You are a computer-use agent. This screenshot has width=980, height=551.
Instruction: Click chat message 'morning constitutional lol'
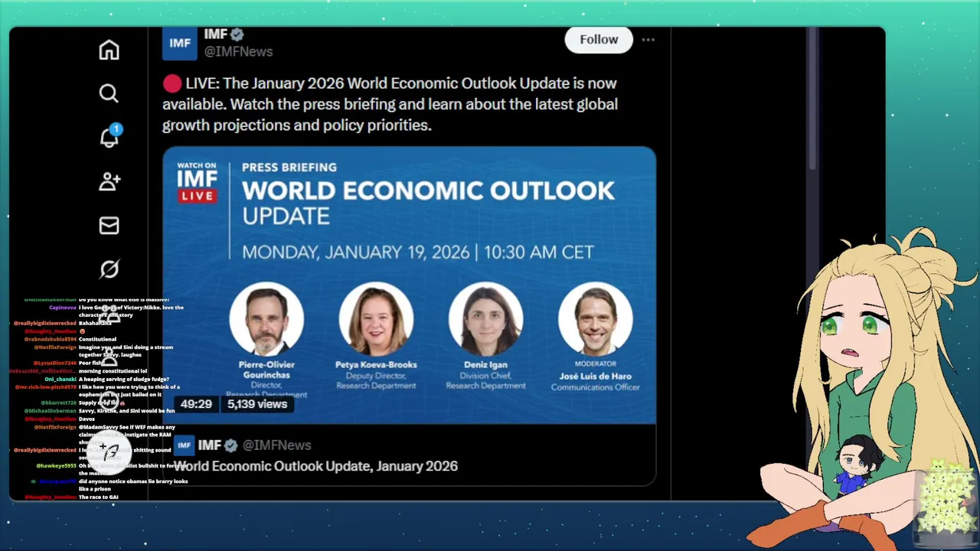tap(113, 371)
